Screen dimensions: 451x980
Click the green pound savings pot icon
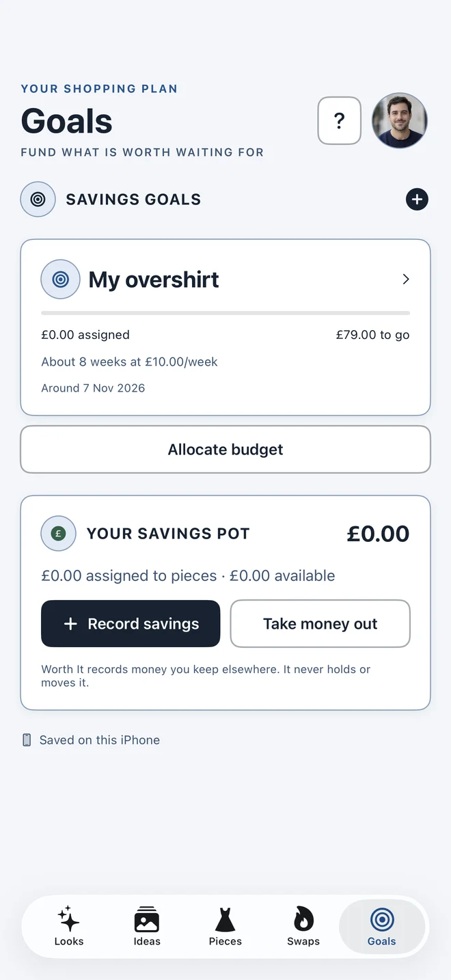(x=59, y=534)
